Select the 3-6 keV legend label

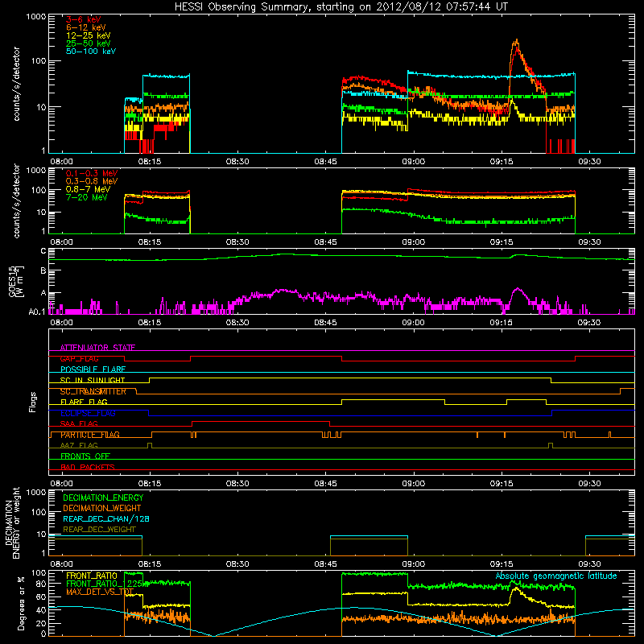click(84, 19)
